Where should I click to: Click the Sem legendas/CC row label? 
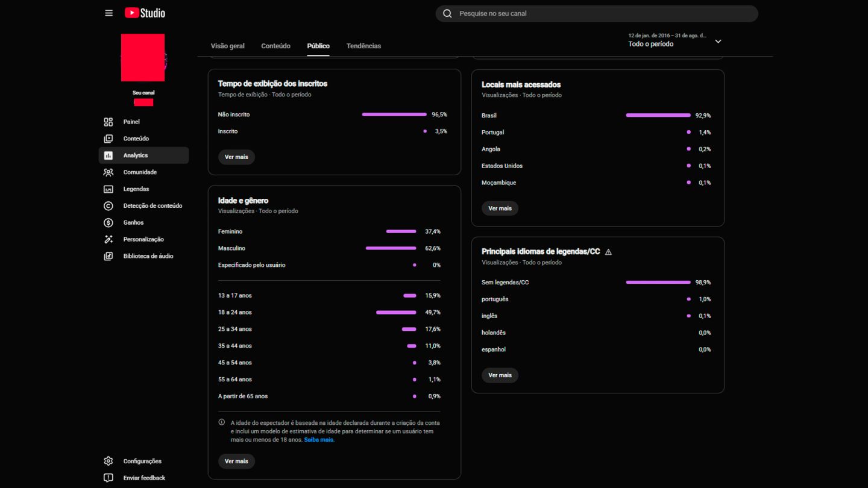505,282
